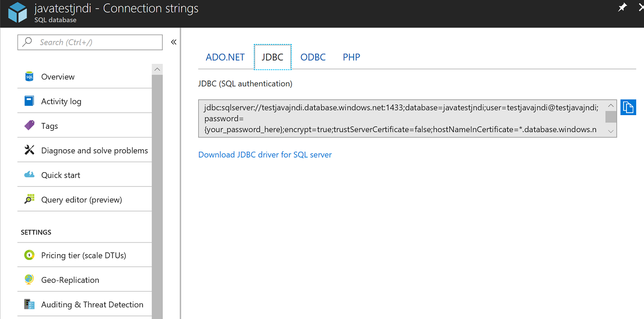Open the PHP connection string tab
644x319 pixels.
(x=351, y=57)
